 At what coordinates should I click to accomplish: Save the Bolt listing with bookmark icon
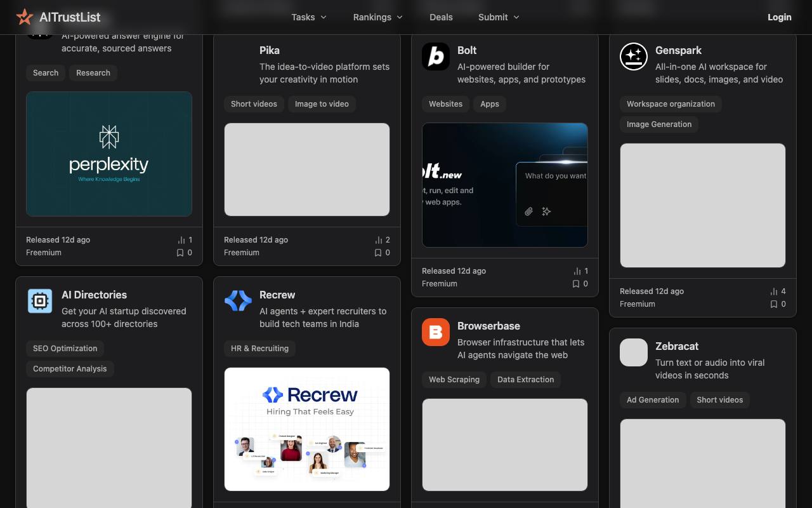[x=576, y=284]
